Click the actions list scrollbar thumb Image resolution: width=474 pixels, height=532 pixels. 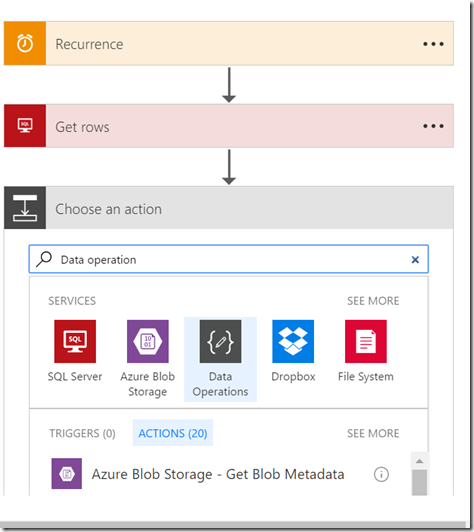pyautogui.click(x=419, y=482)
